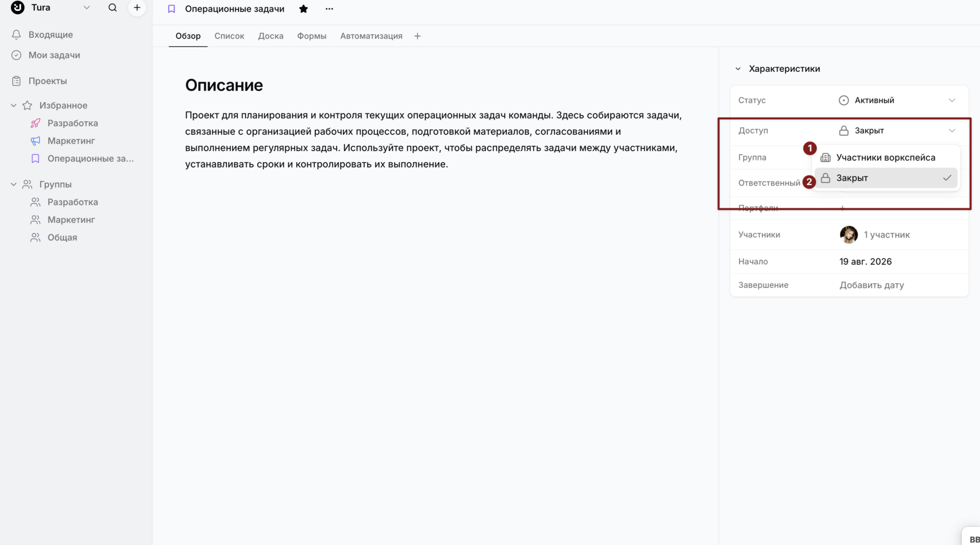Switch to the Список tab

pos(229,36)
